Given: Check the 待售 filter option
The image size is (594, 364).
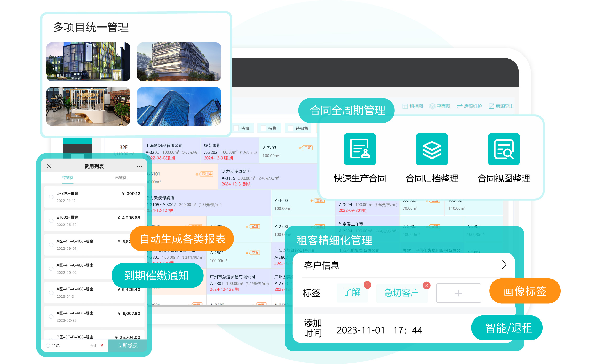Looking at the screenshot, I should (x=263, y=128).
